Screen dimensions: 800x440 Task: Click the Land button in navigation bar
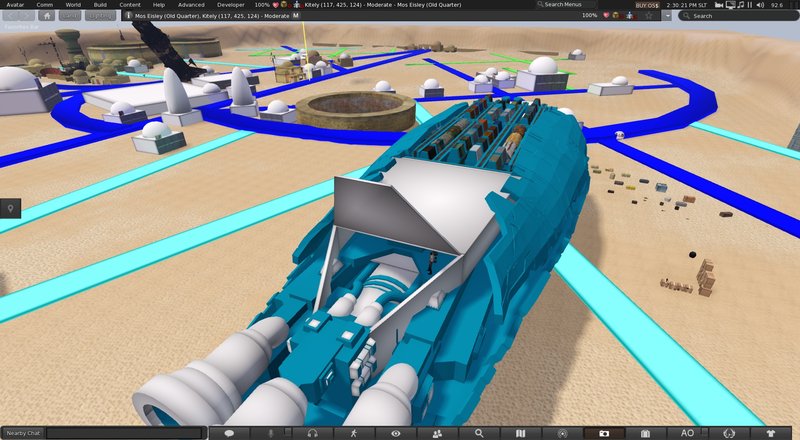[70, 16]
